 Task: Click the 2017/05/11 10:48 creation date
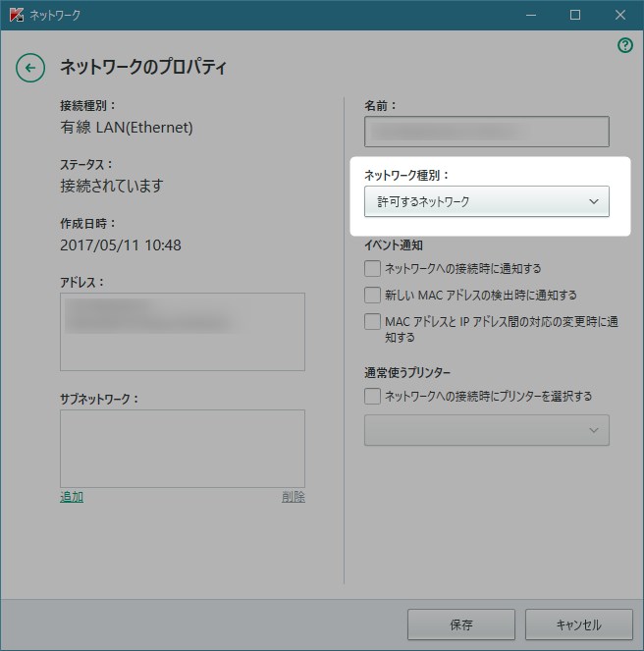121,244
